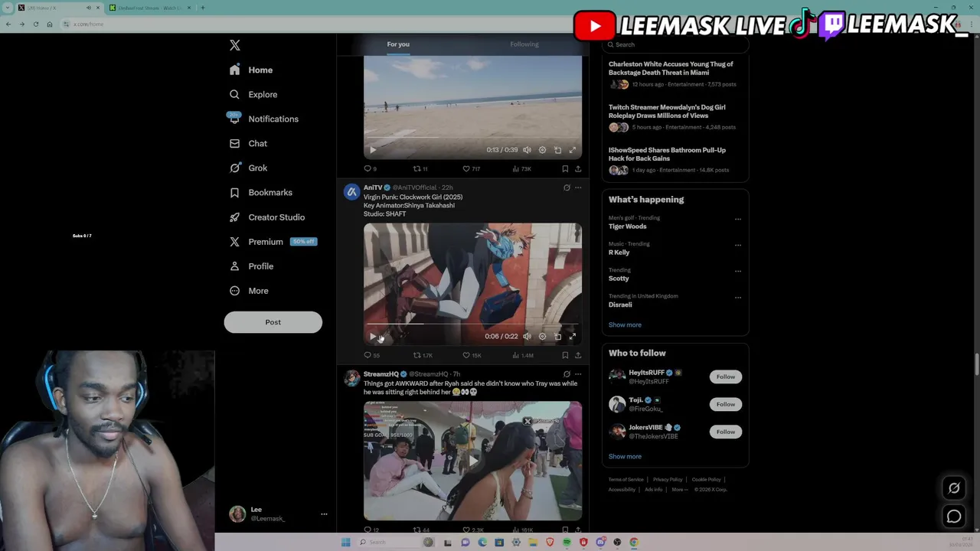
Task: Bookmark the AniTV post
Action: click(x=565, y=355)
